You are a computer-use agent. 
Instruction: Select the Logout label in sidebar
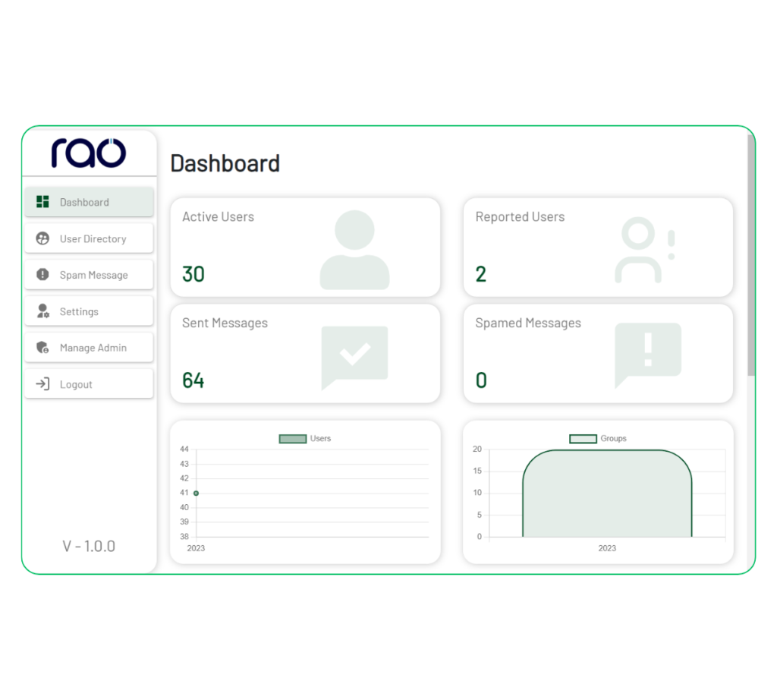tap(76, 384)
